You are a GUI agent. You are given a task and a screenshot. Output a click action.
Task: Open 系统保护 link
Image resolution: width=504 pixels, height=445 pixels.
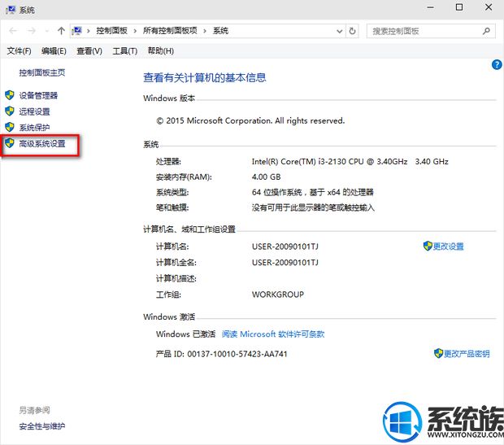(34, 128)
